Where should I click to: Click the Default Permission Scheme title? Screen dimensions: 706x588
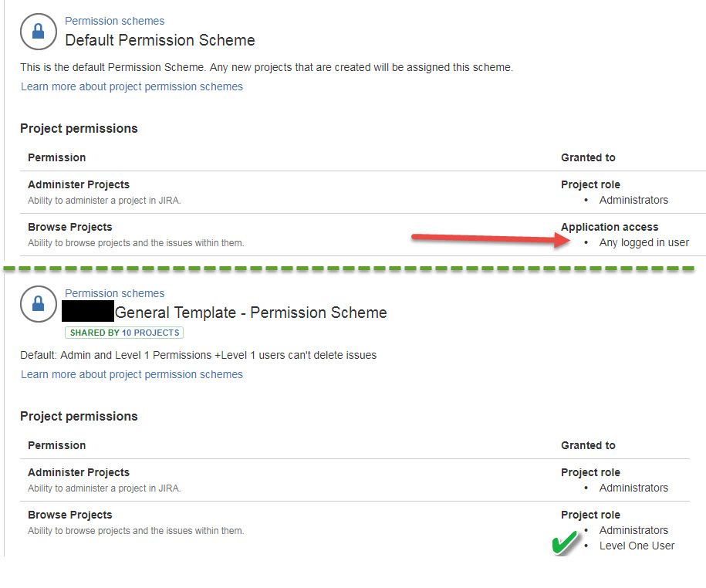pos(160,40)
